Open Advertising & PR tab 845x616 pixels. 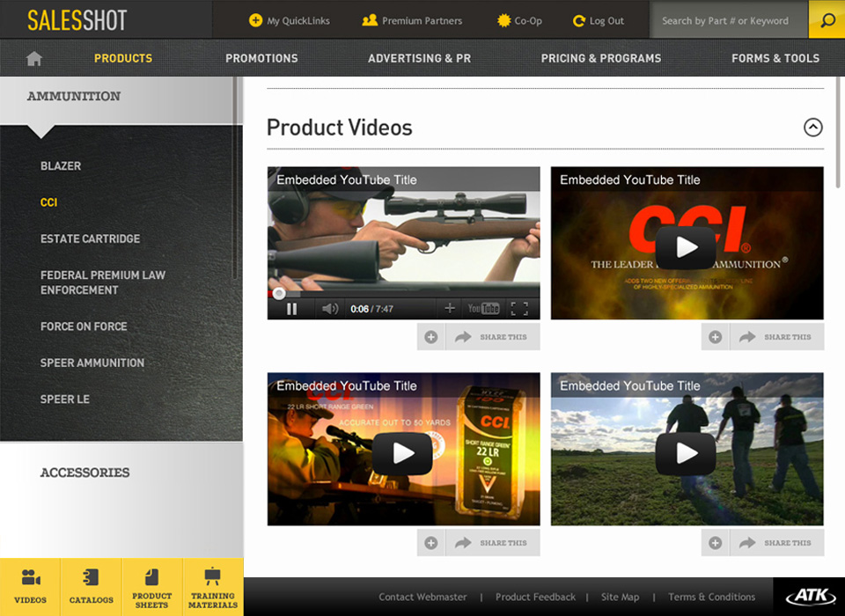[419, 58]
